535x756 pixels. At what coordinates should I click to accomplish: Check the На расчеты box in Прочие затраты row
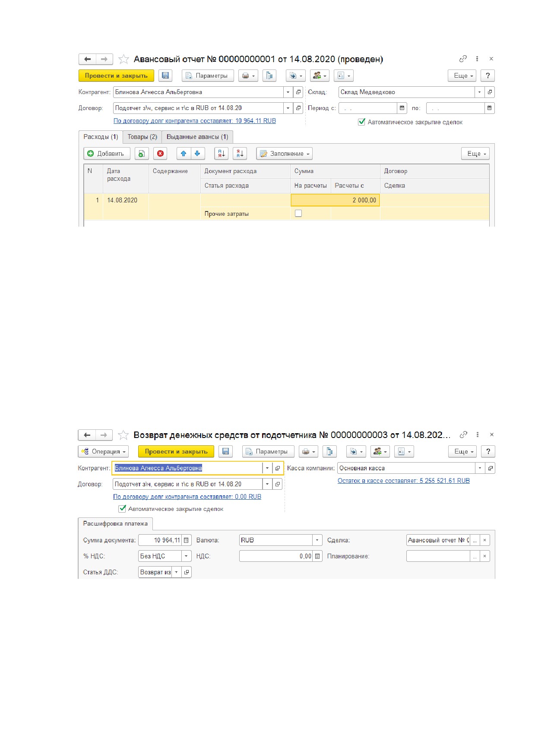click(298, 213)
